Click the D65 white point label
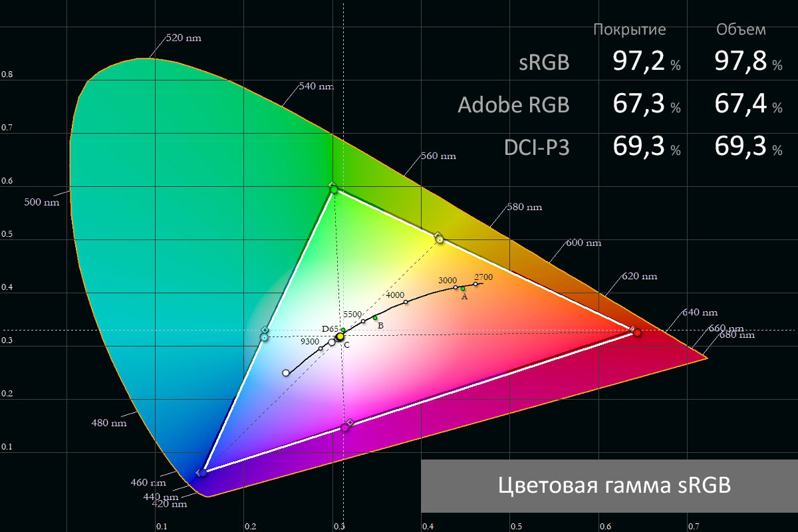The image size is (798, 532). [x=331, y=329]
